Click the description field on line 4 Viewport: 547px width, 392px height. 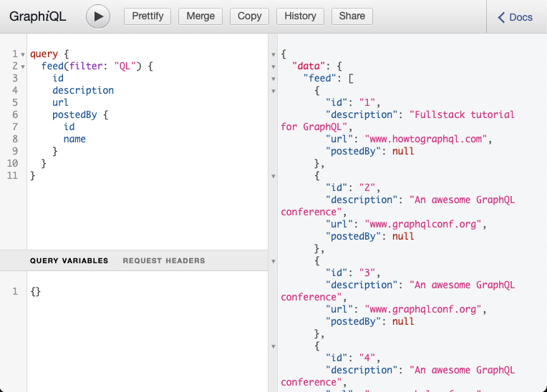(x=83, y=90)
